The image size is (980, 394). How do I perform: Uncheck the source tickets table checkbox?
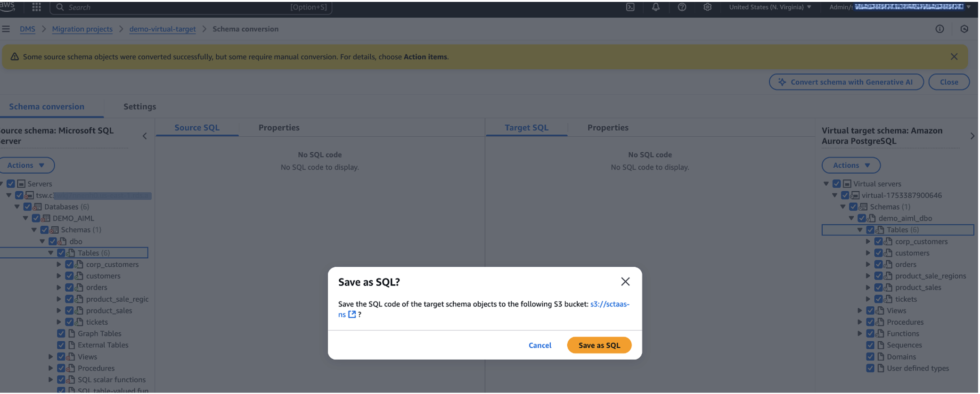tap(69, 322)
